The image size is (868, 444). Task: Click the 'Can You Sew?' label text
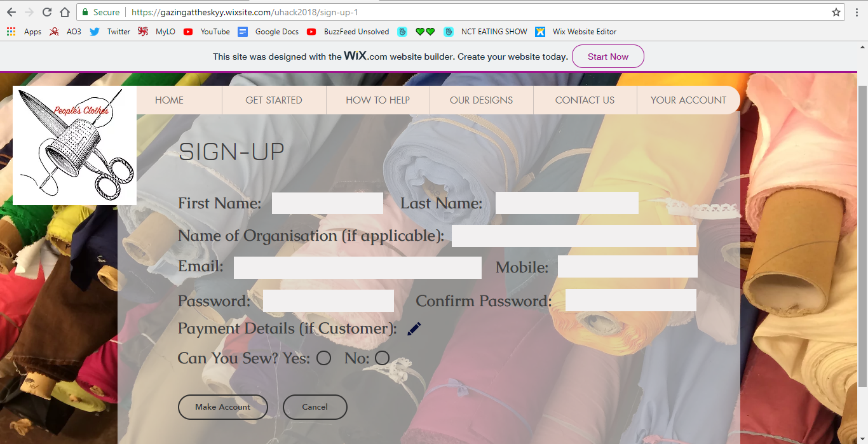pyautogui.click(x=228, y=358)
